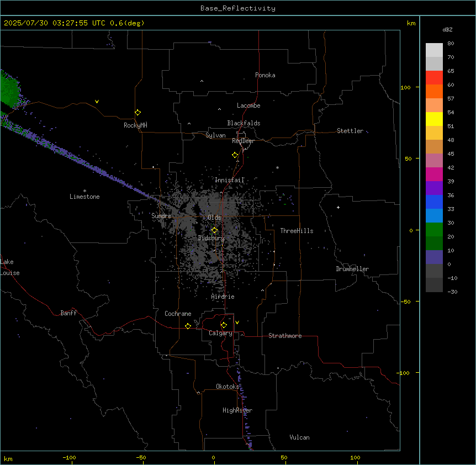The height and width of the screenshot is (465, 476).
Task: Click the Lake Louise label
Action: click(x=10, y=267)
